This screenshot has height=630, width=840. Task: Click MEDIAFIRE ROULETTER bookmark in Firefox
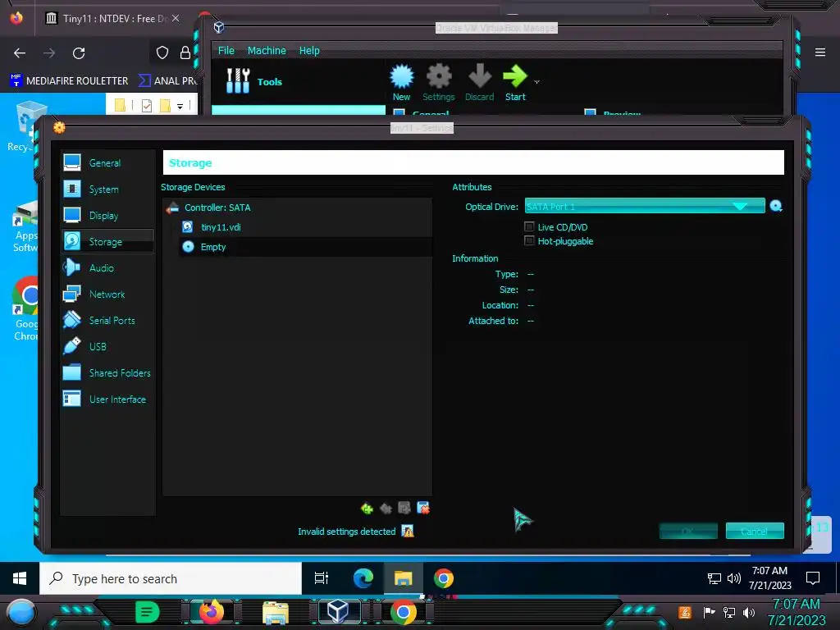pos(69,81)
